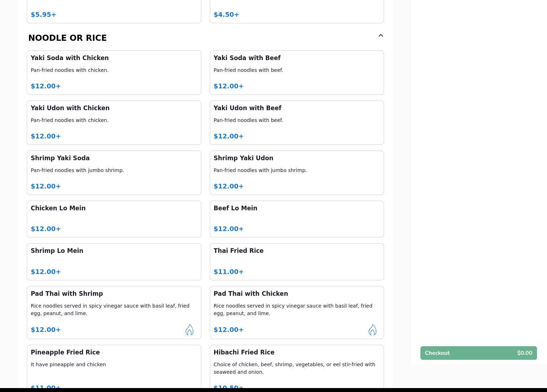Screen dimensions: 547x392
Task: Select the Beef Lo Mein card
Action: [x=296, y=219]
